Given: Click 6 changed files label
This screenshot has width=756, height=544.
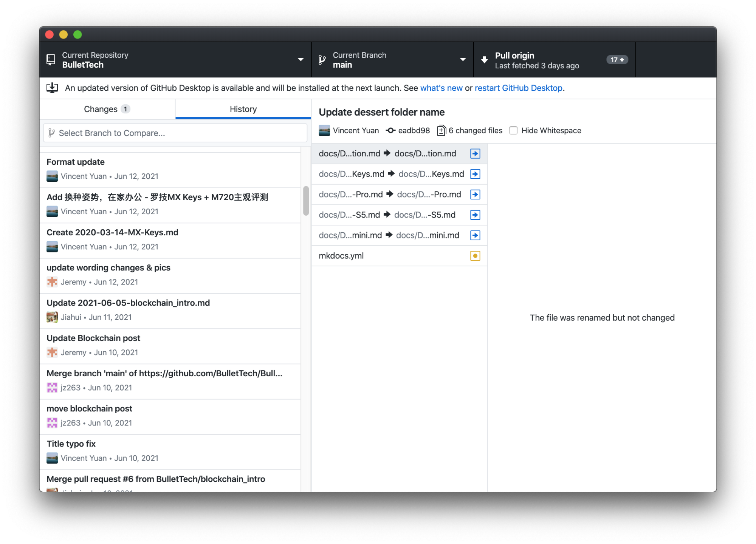Looking at the screenshot, I should click(x=476, y=130).
